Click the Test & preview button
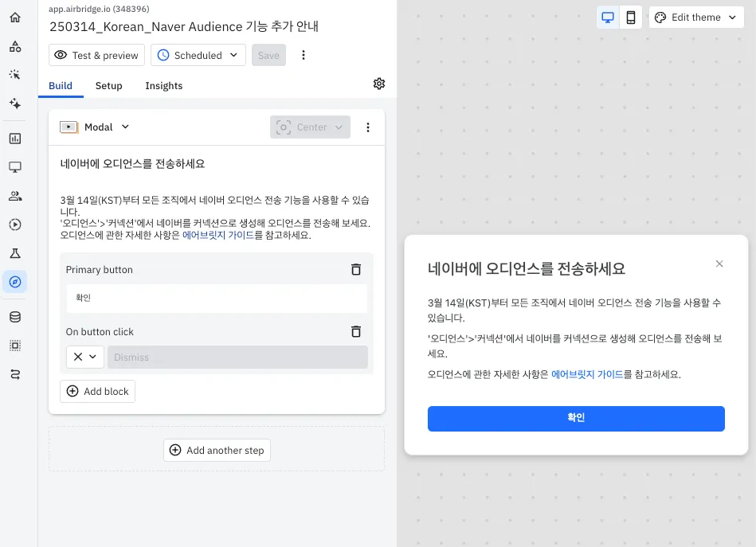The image size is (756, 547). pos(96,55)
